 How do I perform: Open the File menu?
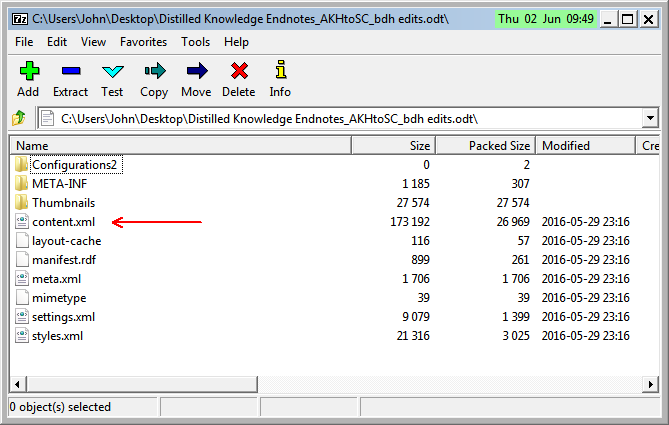24,42
